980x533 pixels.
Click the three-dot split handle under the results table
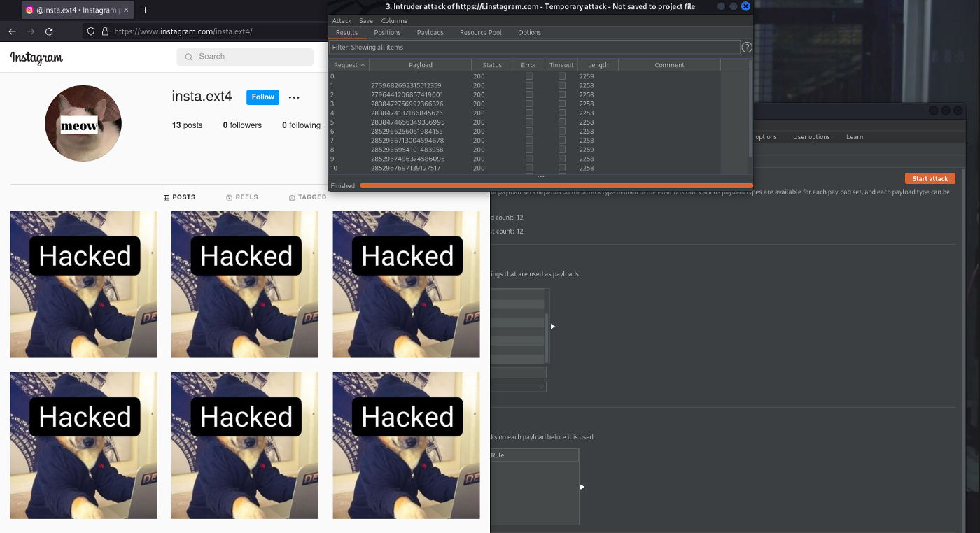click(540, 176)
